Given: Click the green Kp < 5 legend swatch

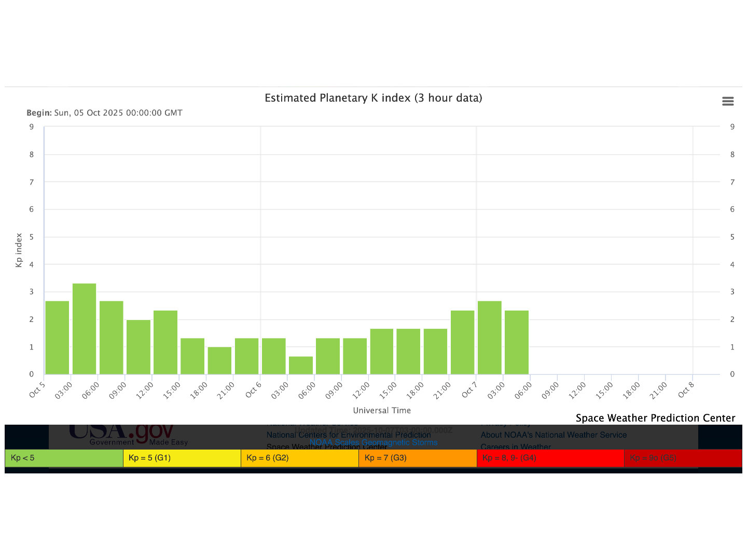Looking at the screenshot, I should click(x=64, y=458).
